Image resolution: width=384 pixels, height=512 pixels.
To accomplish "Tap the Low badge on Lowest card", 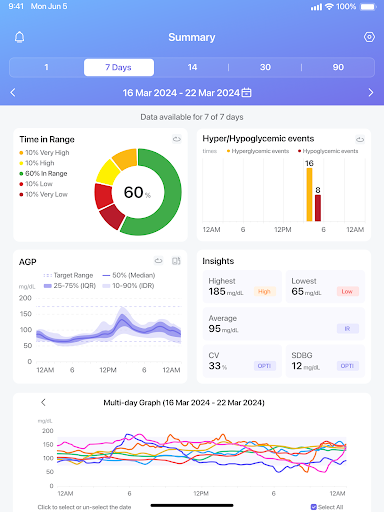I will coord(347,291).
